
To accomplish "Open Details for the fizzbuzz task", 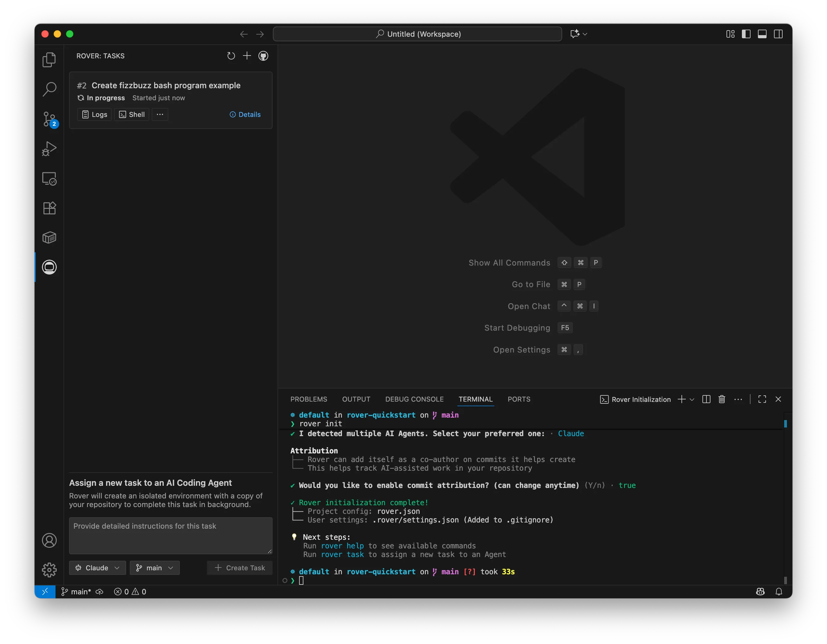I will click(245, 114).
